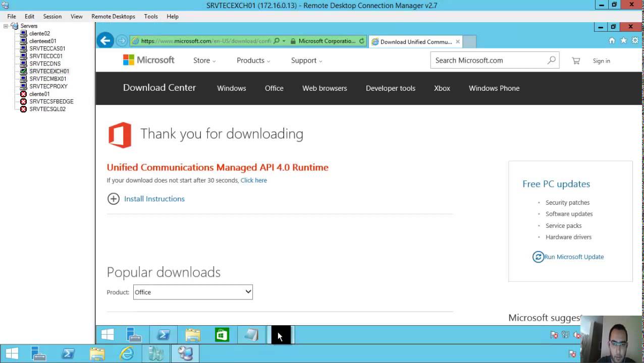The image size is (644, 363).
Task: Click the Run Microsoft Update refresh icon
Action: [x=538, y=257]
